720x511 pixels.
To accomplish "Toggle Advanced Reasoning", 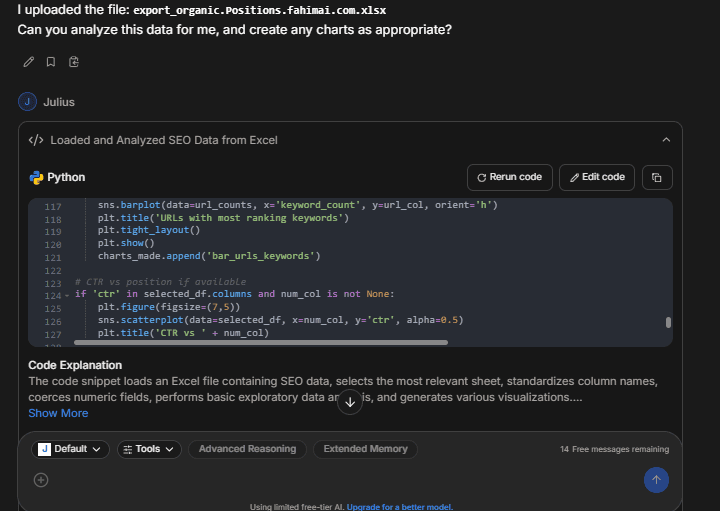I will coord(248,449).
